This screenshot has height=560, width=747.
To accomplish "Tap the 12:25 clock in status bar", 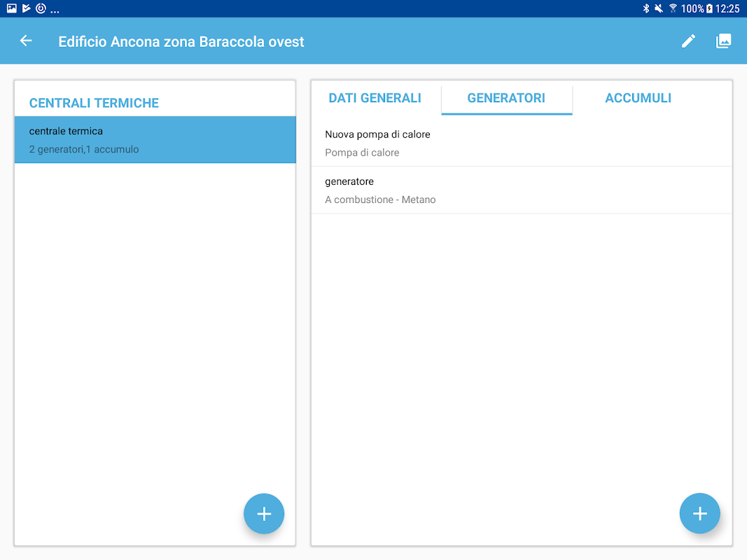I will point(727,8).
